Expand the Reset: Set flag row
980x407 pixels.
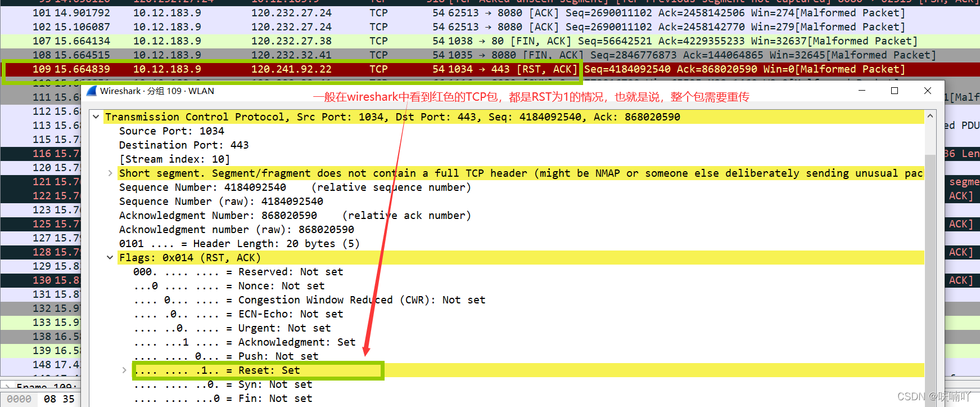124,370
